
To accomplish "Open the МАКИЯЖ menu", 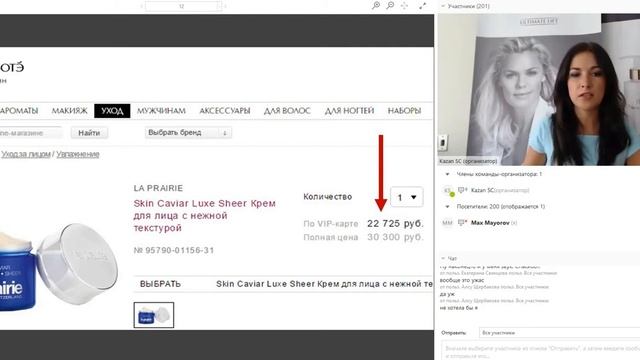I will (x=69, y=111).
